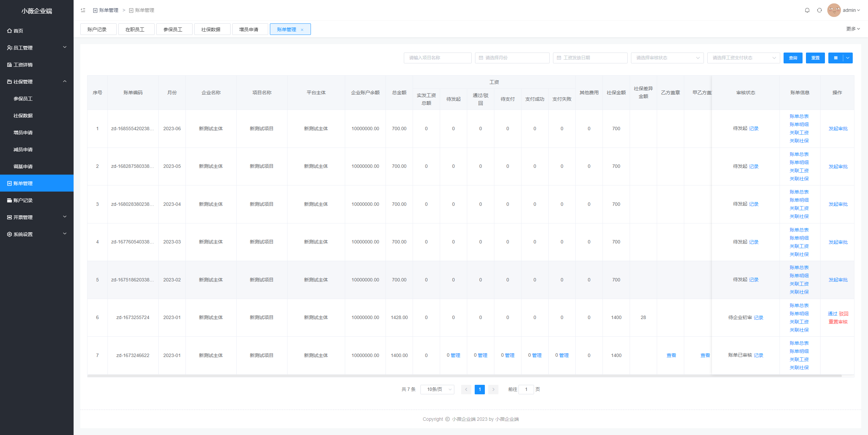Open 调基申请 in the sidebar submenu
The width and height of the screenshot is (868, 435).
click(37, 166)
